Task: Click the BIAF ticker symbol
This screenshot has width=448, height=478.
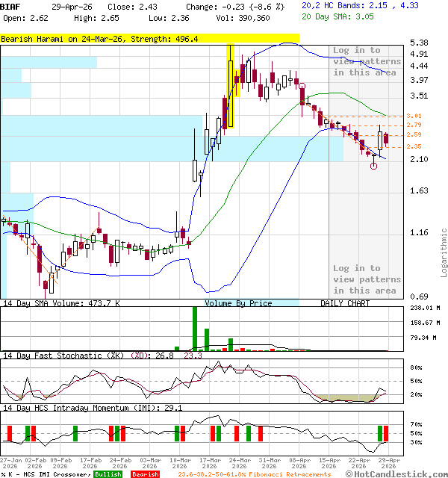Action: click(x=10, y=6)
